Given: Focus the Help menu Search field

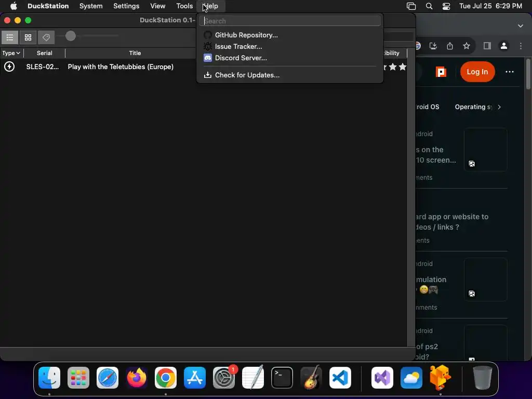Looking at the screenshot, I should tap(290, 21).
